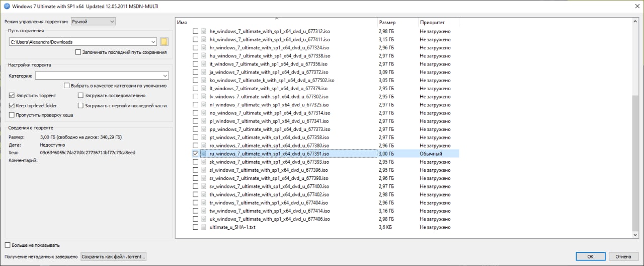Click the scrollbar up arrow in file list
The width and height of the screenshot is (644, 266).
coord(635,21)
